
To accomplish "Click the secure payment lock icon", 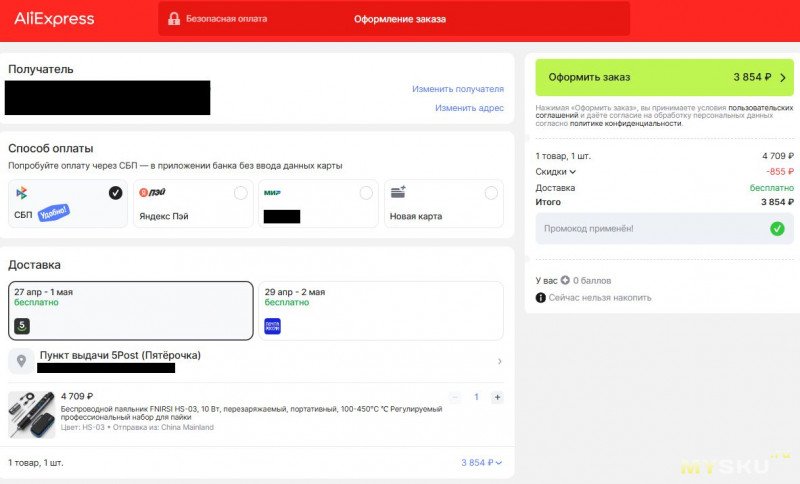I will 174,19.
